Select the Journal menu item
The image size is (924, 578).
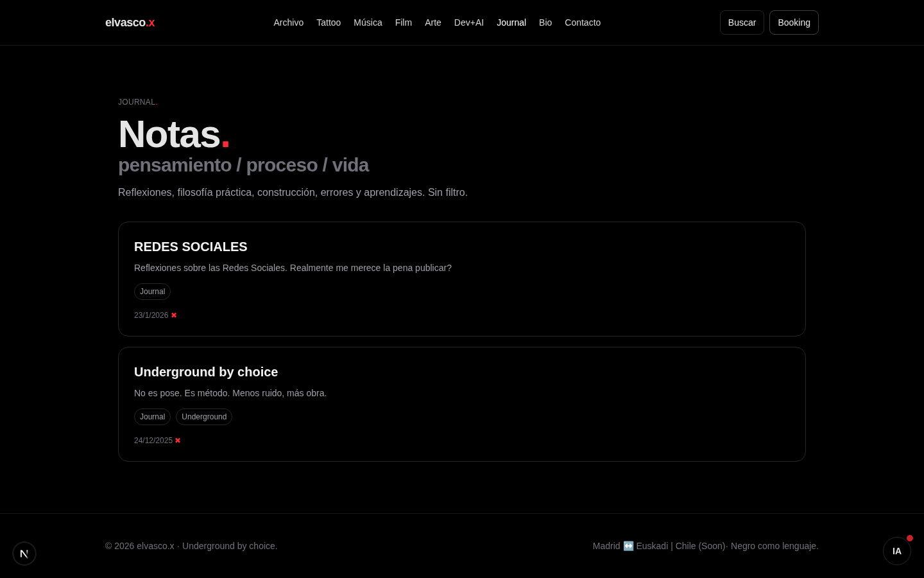coord(511,22)
